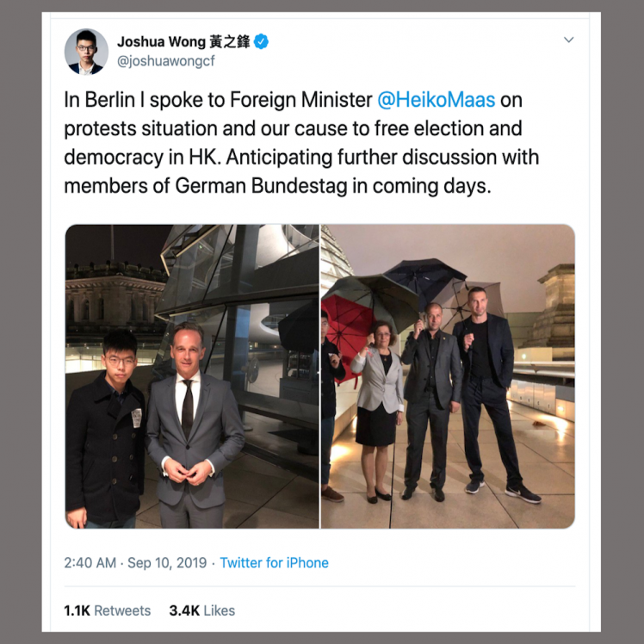Image resolution: width=644 pixels, height=644 pixels.
Task: View the 3.4K like count
Action: (x=184, y=610)
